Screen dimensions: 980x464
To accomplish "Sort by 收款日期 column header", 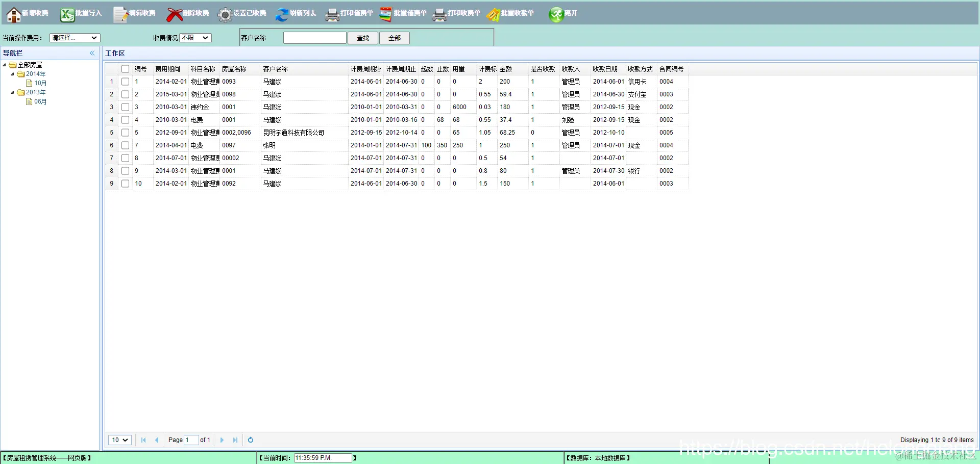I will 608,69.
